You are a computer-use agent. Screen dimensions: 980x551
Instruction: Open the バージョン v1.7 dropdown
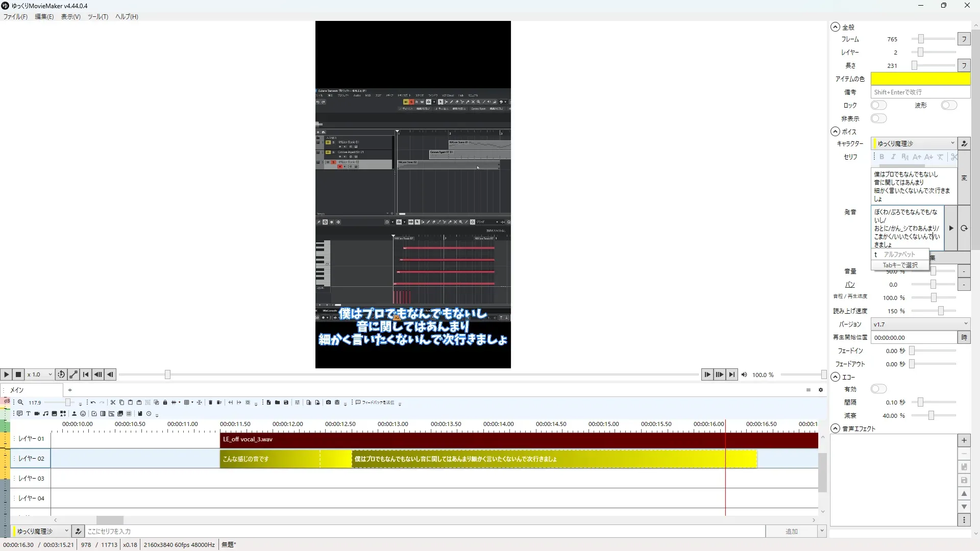point(920,324)
